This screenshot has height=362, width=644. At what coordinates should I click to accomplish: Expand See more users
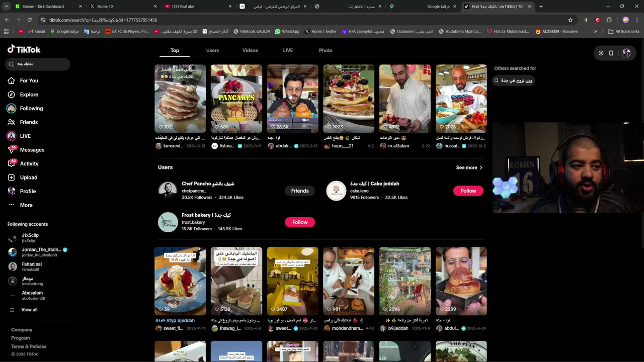(469, 167)
